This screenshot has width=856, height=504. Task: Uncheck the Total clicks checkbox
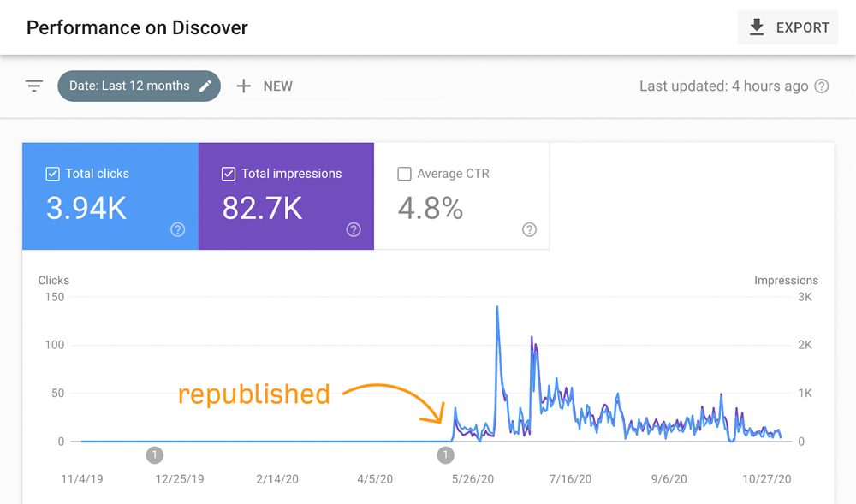point(52,174)
